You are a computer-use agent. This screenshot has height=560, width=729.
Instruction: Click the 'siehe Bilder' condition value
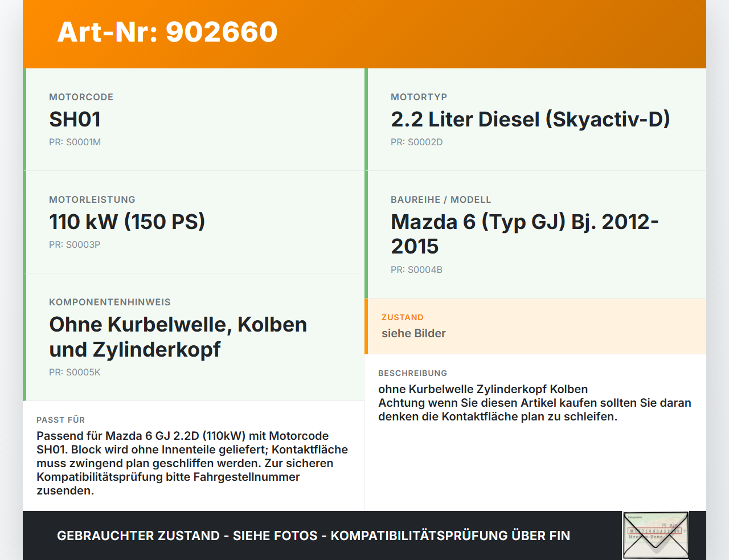(x=413, y=333)
